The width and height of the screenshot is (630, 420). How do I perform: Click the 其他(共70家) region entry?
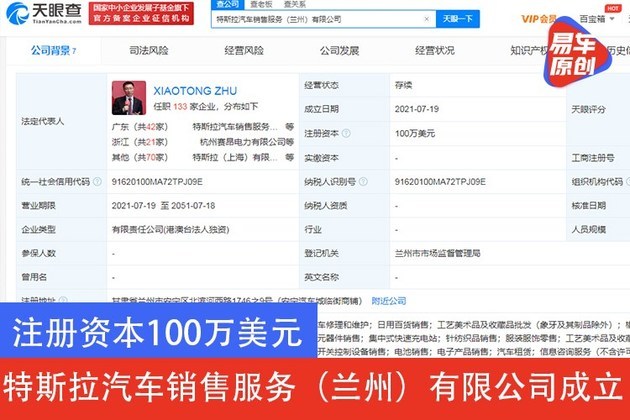click(140, 158)
